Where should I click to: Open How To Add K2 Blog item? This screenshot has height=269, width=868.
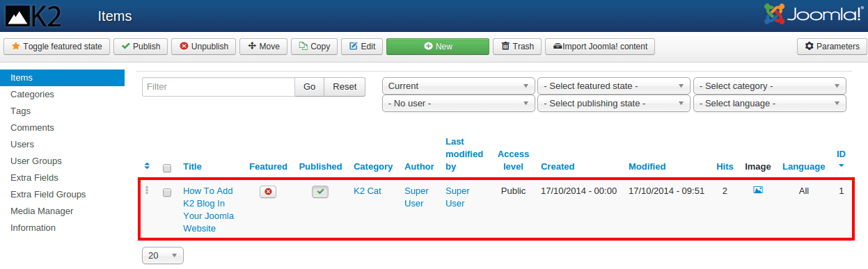click(x=208, y=209)
